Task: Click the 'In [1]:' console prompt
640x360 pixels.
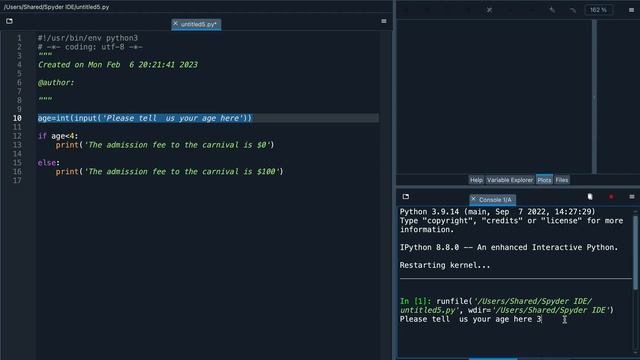Action: 415,301
